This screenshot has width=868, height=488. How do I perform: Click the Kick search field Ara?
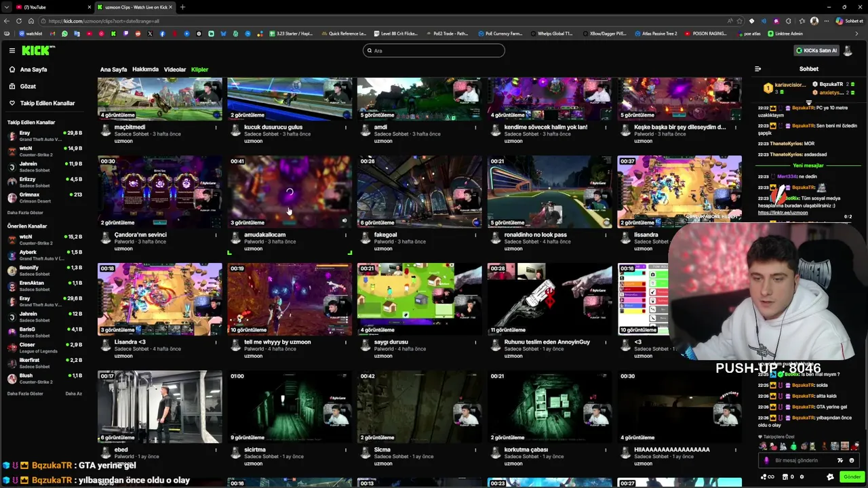click(x=434, y=50)
